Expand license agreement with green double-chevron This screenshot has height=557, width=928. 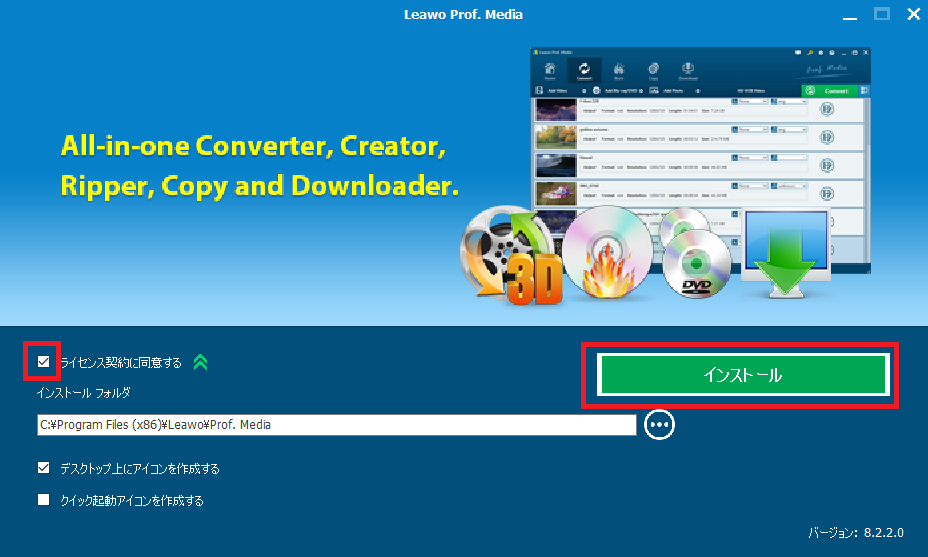tap(201, 362)
